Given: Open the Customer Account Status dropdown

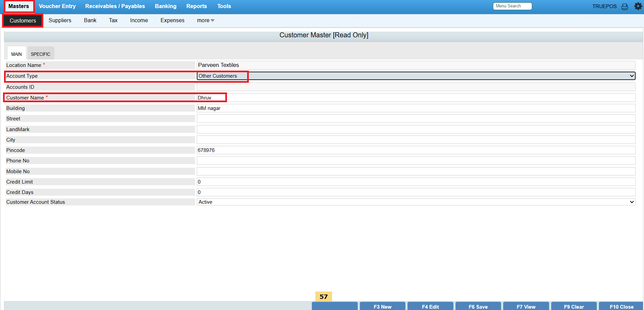Looking at the screenshot, I should click(416, 202).
